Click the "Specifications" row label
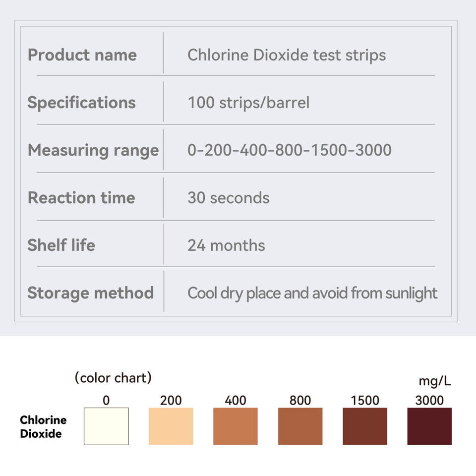476x476 pixels. pyautogui.click(x=81, y=102)
